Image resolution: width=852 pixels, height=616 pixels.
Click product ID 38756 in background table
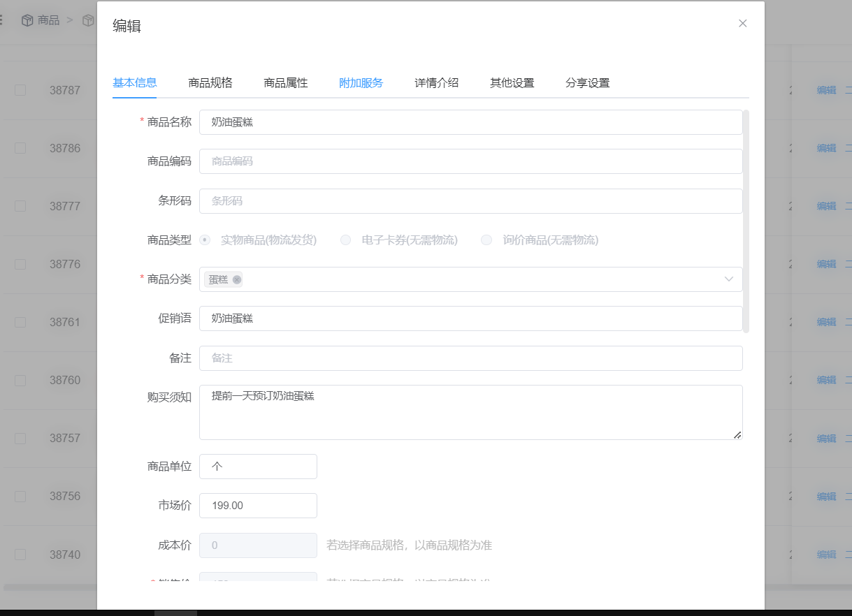tap(65, 496)
